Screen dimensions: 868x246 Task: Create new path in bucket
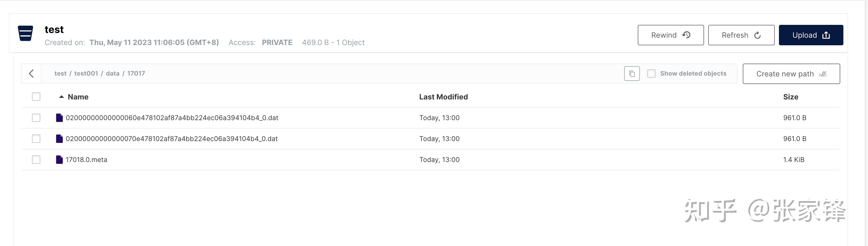(791, 74)
